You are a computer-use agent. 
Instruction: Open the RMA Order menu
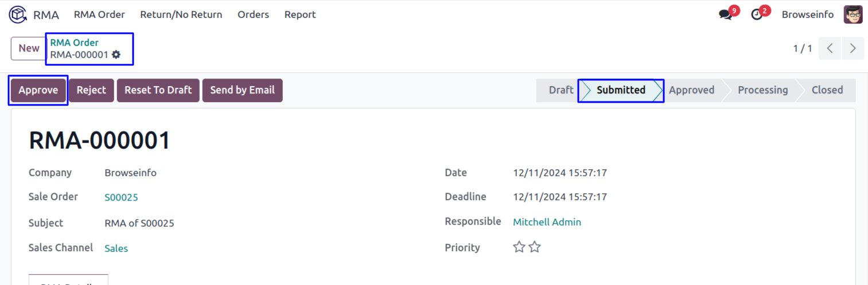coord(99,14)
